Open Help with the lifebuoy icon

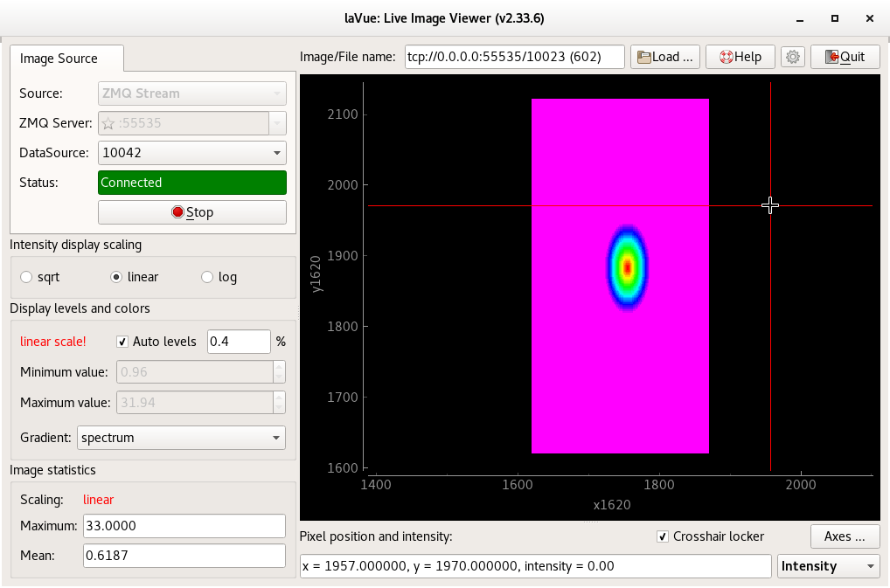click(741, 57)
